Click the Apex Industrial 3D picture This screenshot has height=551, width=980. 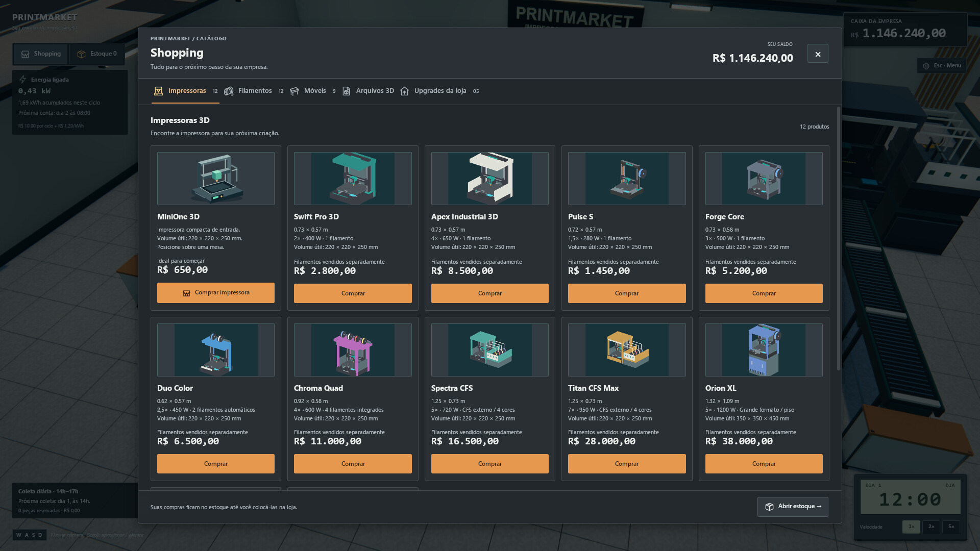(490, 179)
